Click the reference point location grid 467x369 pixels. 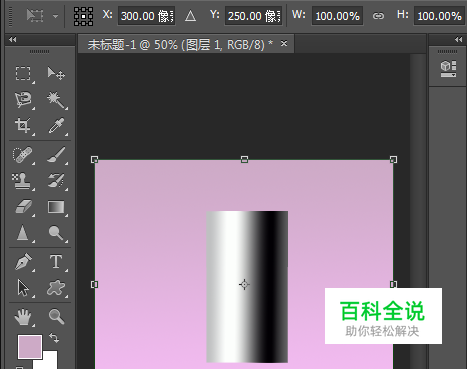(83, 16)
